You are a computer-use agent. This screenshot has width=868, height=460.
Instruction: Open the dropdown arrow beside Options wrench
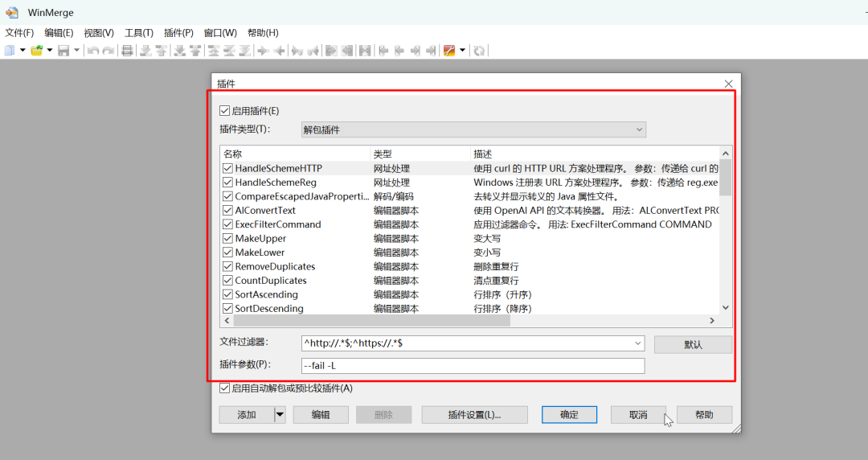pos(462,51)
